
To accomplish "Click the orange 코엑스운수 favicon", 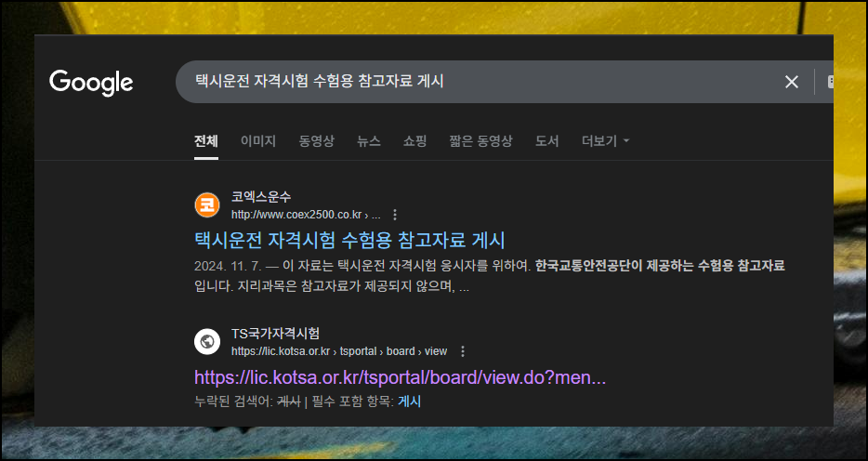I will 207,205.
